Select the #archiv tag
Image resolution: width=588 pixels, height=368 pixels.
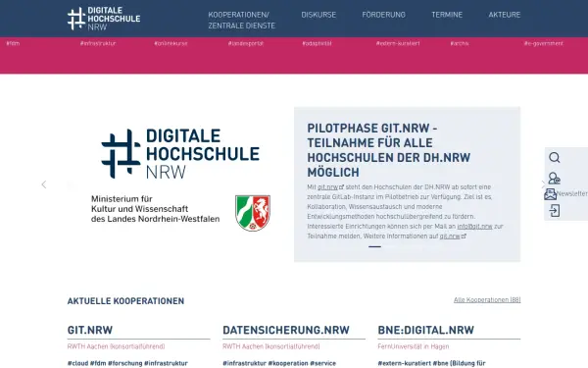pyautogui.click(x=460, y=43)
